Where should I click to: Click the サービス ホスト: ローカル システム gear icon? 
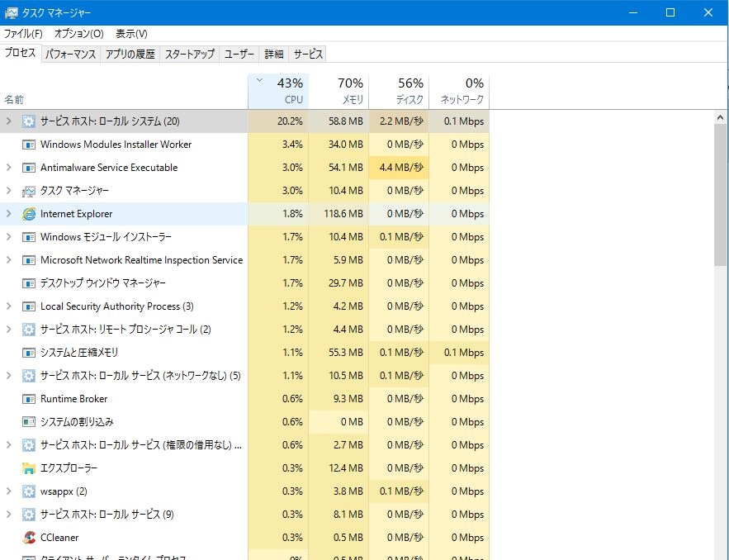[x=29, y=121]
